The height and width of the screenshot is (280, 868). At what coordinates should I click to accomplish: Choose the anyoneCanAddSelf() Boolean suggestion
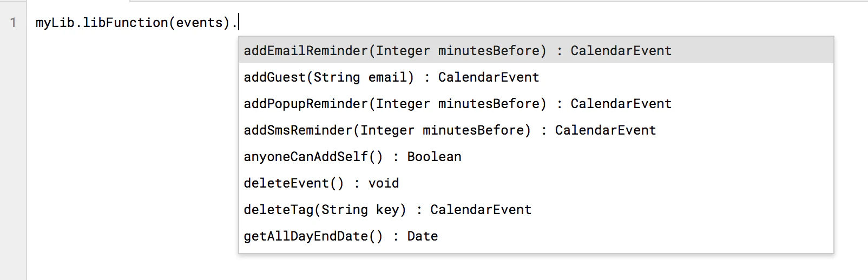click(x=536, y=156)
